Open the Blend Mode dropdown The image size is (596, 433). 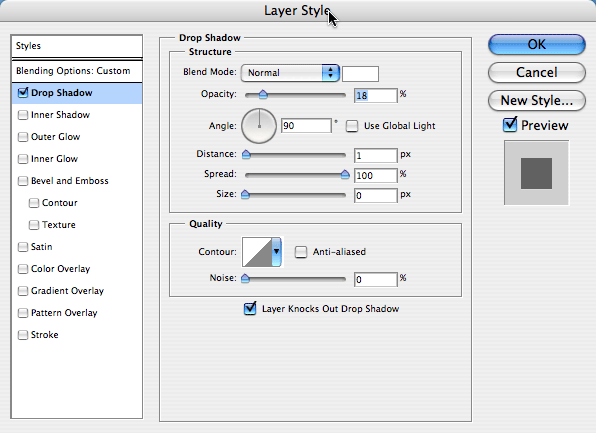290,73
